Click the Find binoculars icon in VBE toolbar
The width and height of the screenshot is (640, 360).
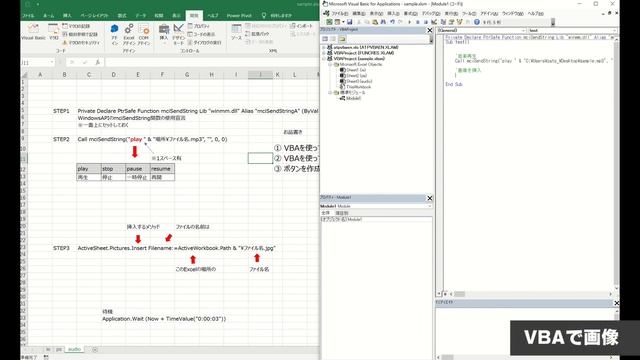383,22
